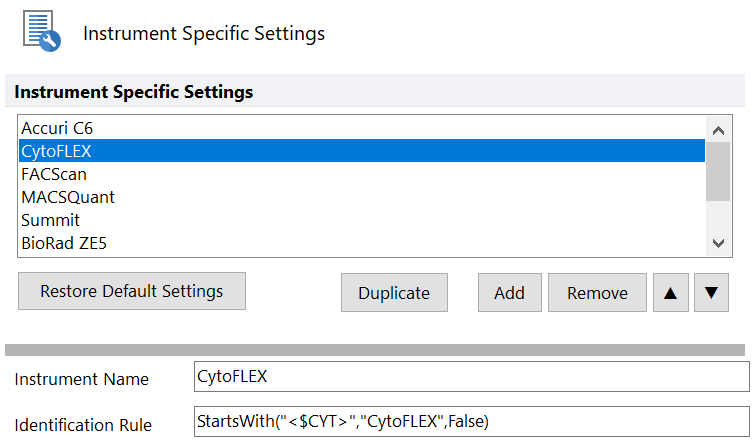Click the gray splitter bar below the buttons
756x445 pixels.
[374, 350]
